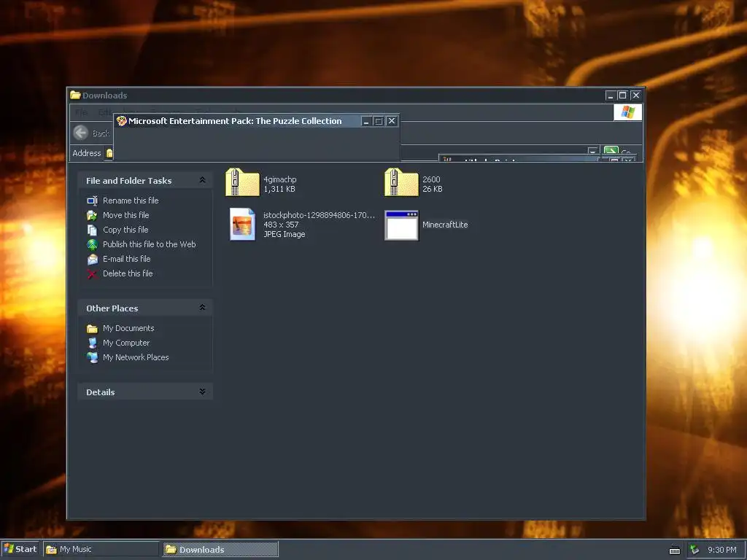
Task: Click the Delete this file link
Action: pyautogui.click(x=128, y=274)
